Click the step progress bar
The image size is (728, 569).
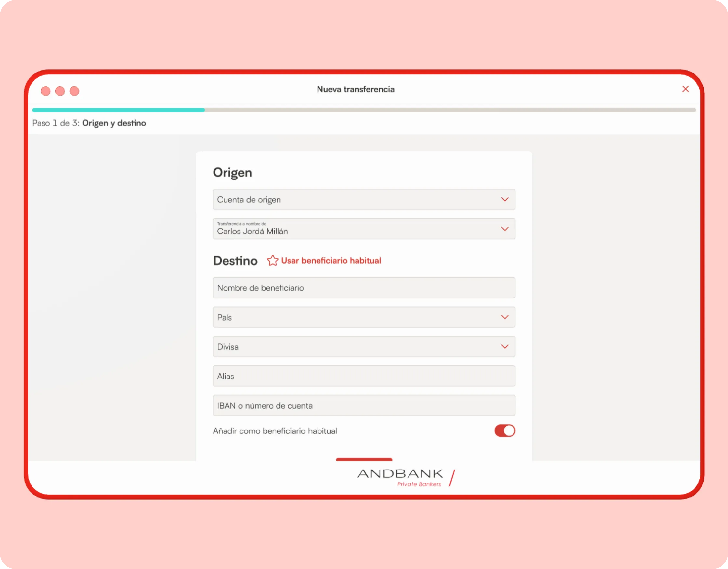tap(364, 110)
